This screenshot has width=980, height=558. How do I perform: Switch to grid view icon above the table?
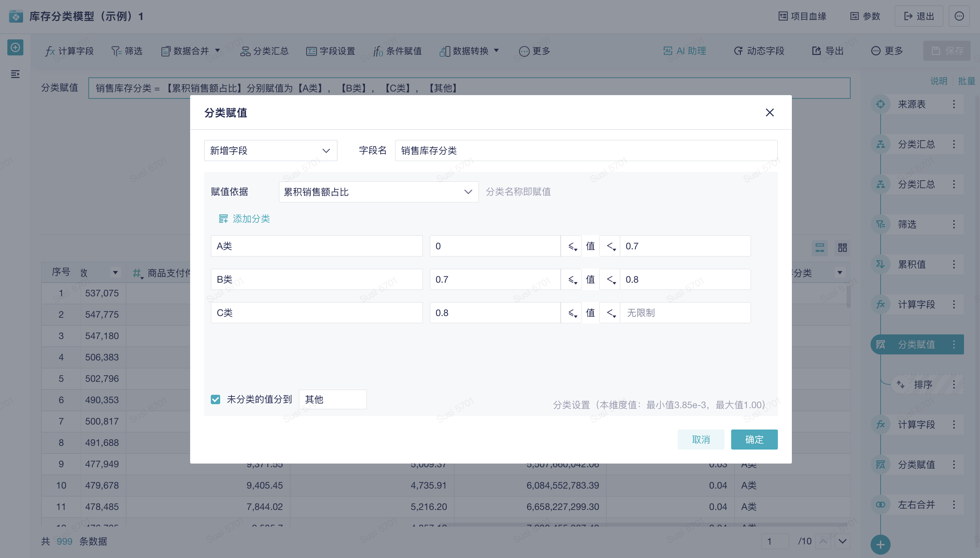[842, 248]
